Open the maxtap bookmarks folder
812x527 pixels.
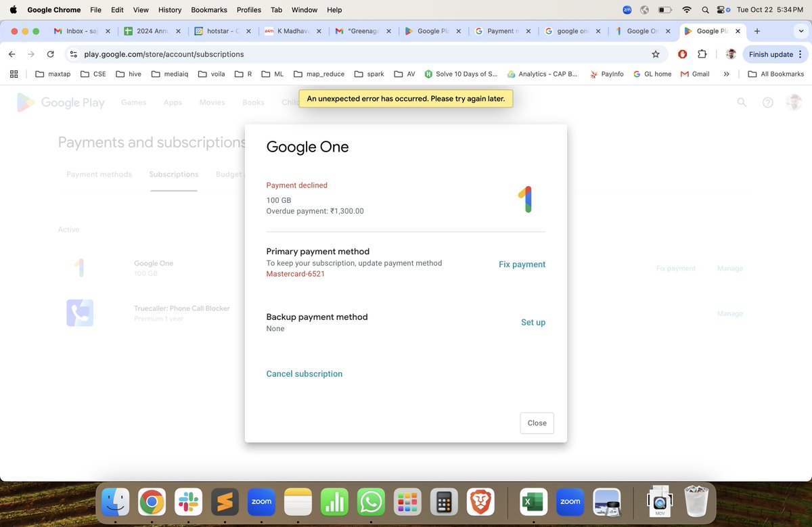[53, 74]
